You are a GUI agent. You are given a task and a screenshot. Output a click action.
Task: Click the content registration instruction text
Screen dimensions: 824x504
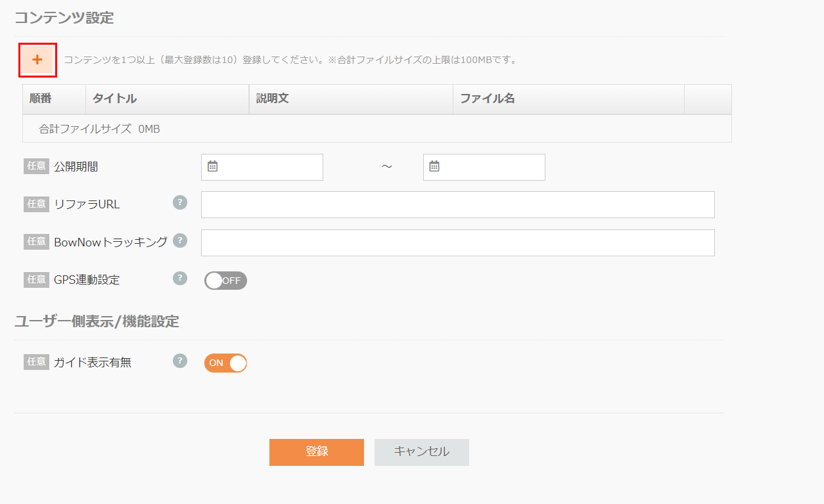pos(290,60)
